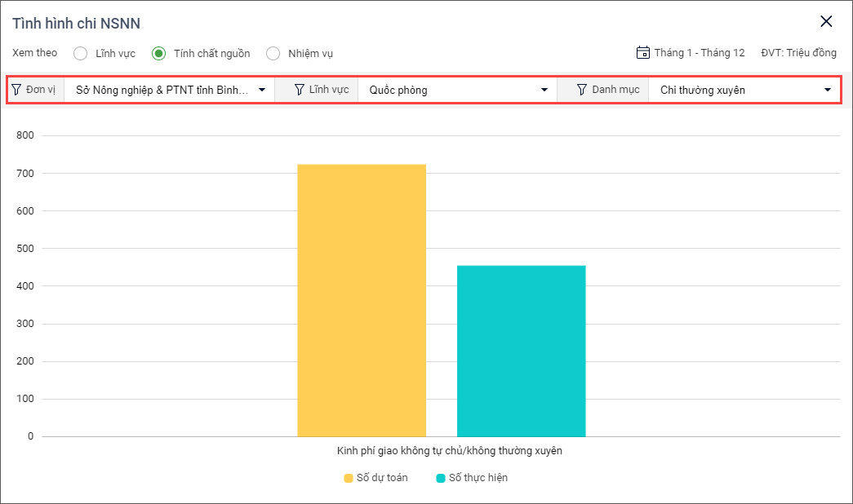This screenshot has width=853, height=504.
Task: Click the Kinh phí giao không tự chủ axis label
Action: click(x=450, y=450)
